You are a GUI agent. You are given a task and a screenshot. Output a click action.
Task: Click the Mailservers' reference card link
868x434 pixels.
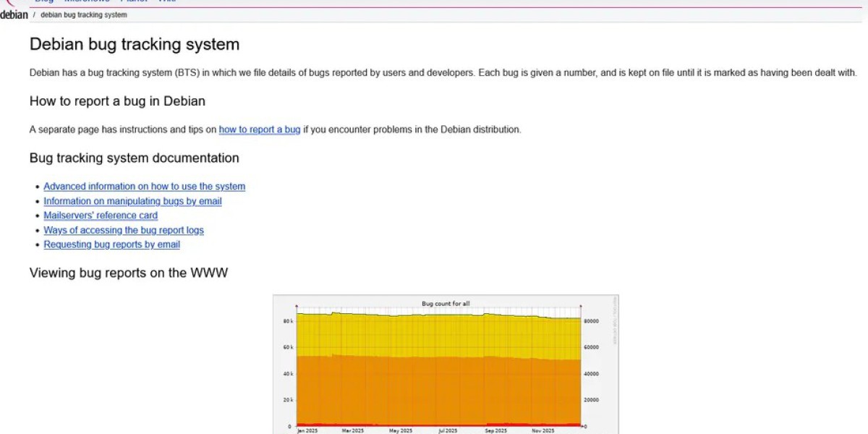101,216
